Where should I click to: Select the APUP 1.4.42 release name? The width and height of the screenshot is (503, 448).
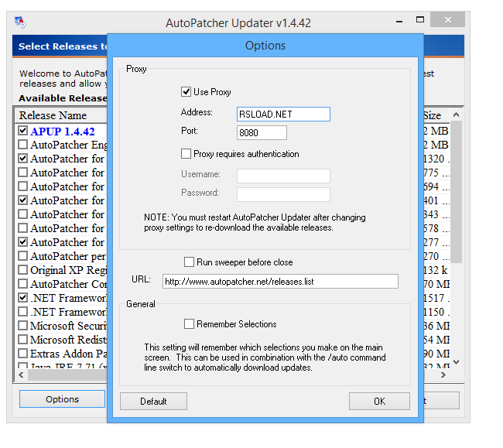[x=63, y=132]
